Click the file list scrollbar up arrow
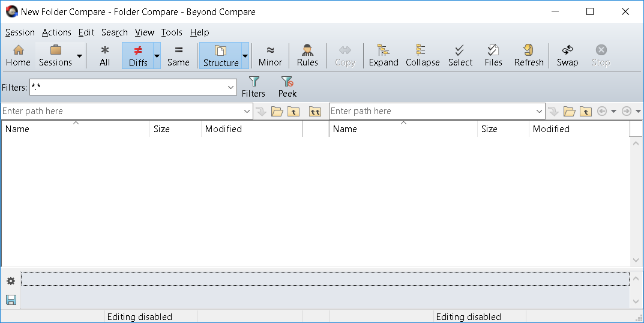 [x=636, y=143]
